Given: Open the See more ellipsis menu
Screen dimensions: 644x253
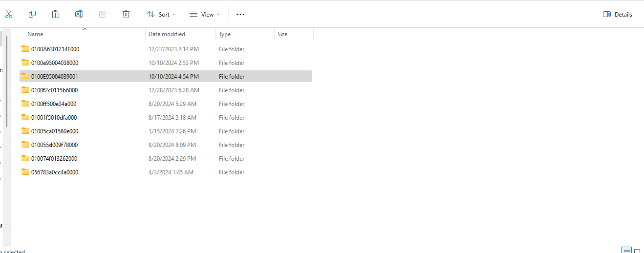Looking at the screenshot, I should coord(240,15).
